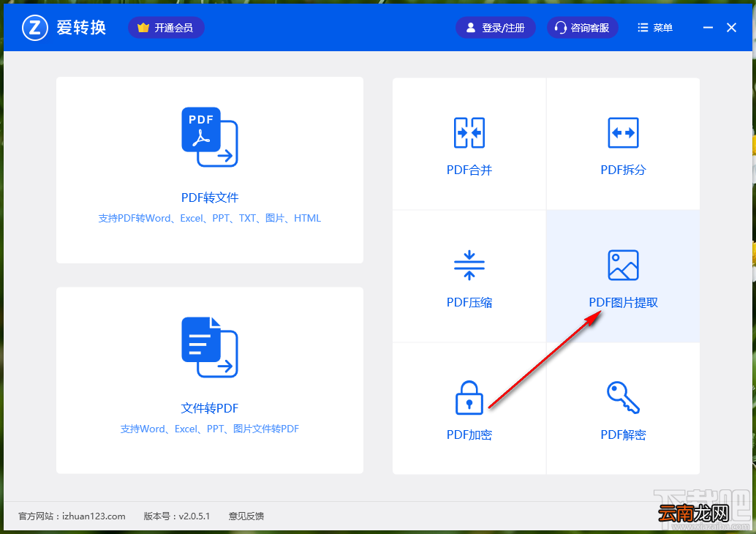
Task: Click the user icon in 登录/注册
Action: [x=471, y=28]
